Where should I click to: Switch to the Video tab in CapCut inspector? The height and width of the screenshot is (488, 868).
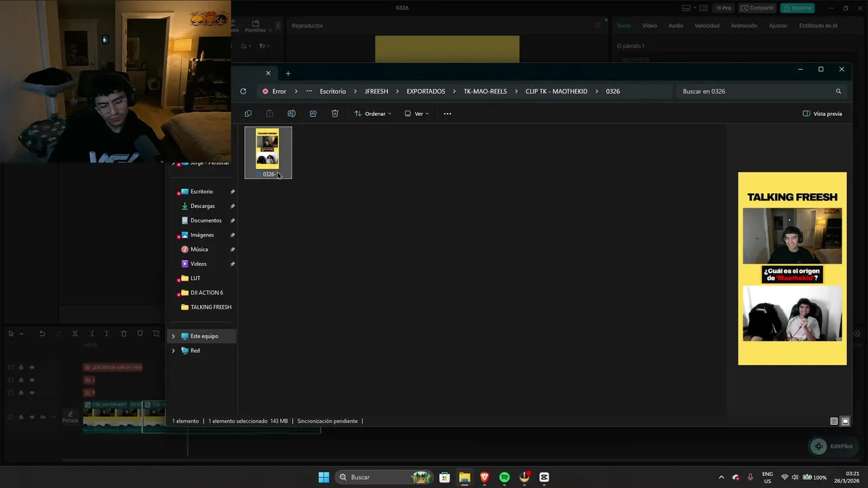click(650, 26)
